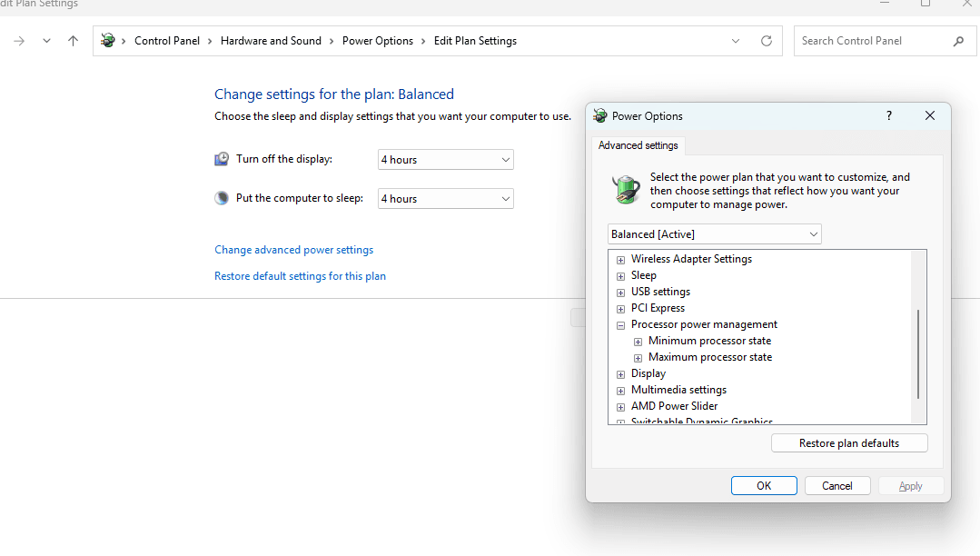Click the forward navigation arrow
This screenshot has height=556, width=980.
(x=19, y=41)
